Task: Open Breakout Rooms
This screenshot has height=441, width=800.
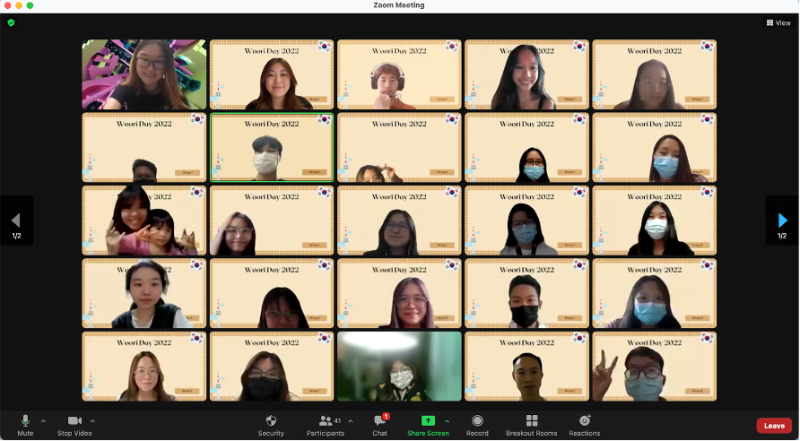Action: pos(532,426)
